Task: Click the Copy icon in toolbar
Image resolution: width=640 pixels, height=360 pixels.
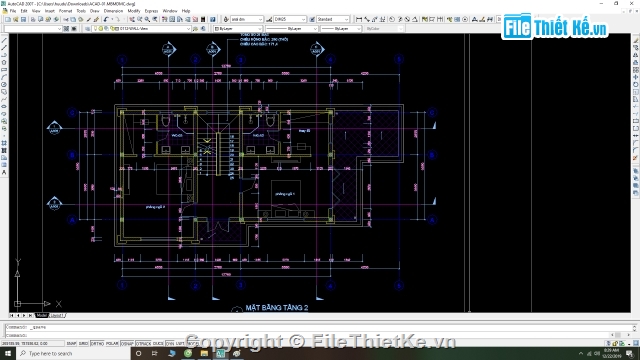Action: (73, 19)
